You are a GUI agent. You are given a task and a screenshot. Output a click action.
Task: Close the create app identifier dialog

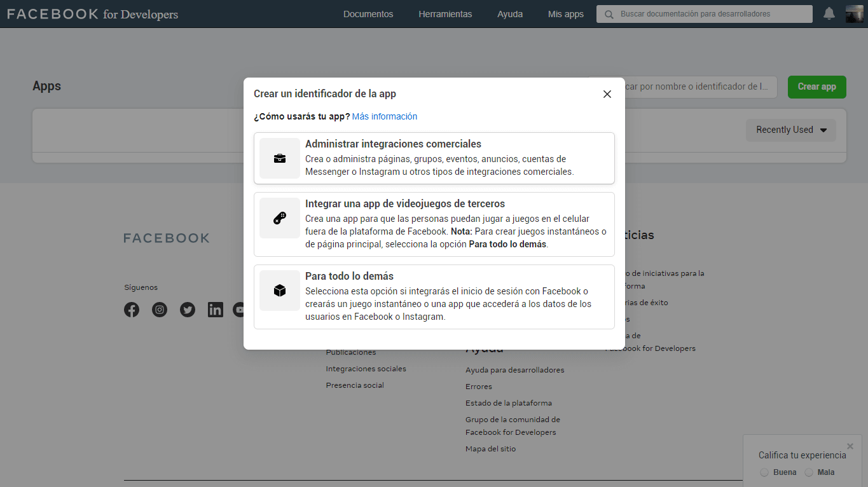click(x=607, y=94)
